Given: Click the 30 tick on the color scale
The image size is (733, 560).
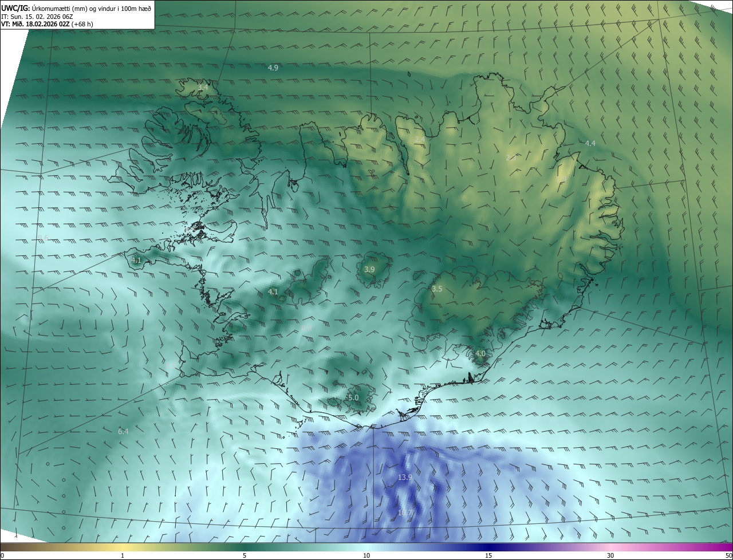Looking at the screenshot, I should click(x=610, y=555).
